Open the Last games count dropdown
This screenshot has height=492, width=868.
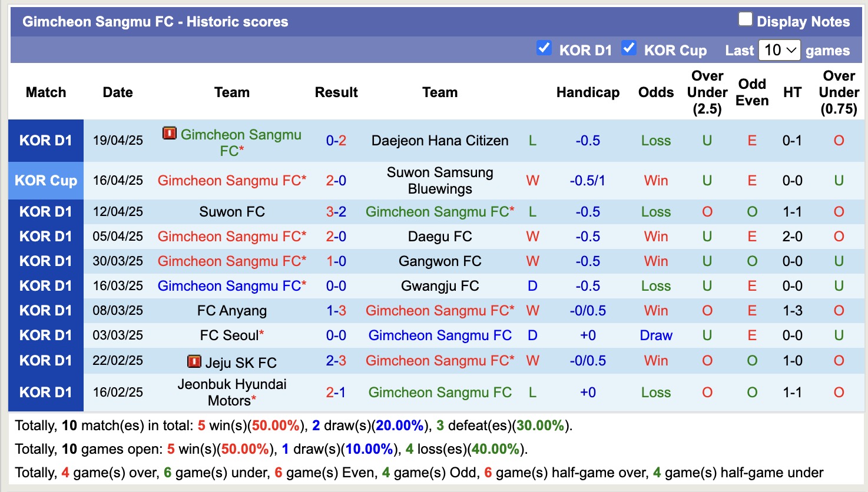(779, 51)
